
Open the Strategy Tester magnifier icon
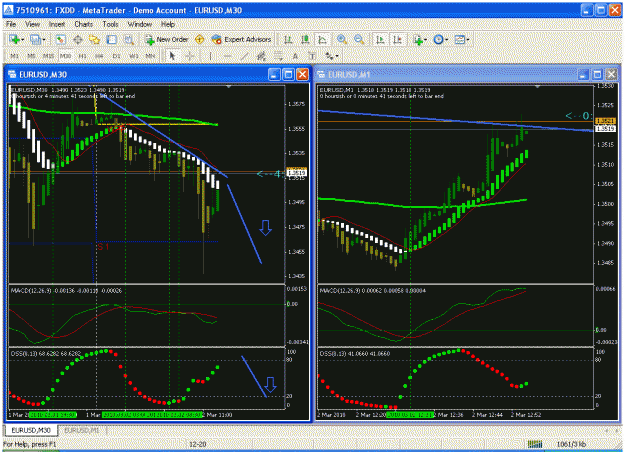coord(128,39)
